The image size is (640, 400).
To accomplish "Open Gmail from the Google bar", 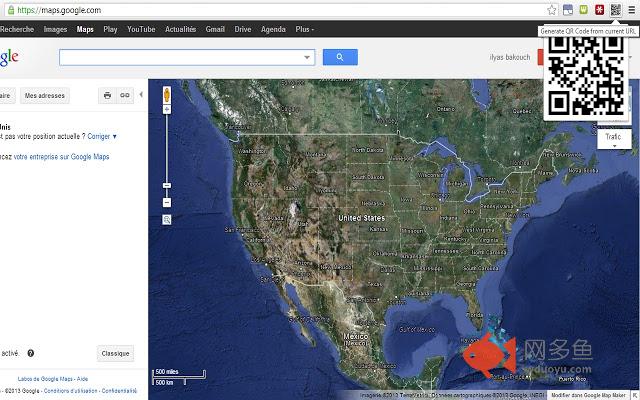I will coord(215,29).
